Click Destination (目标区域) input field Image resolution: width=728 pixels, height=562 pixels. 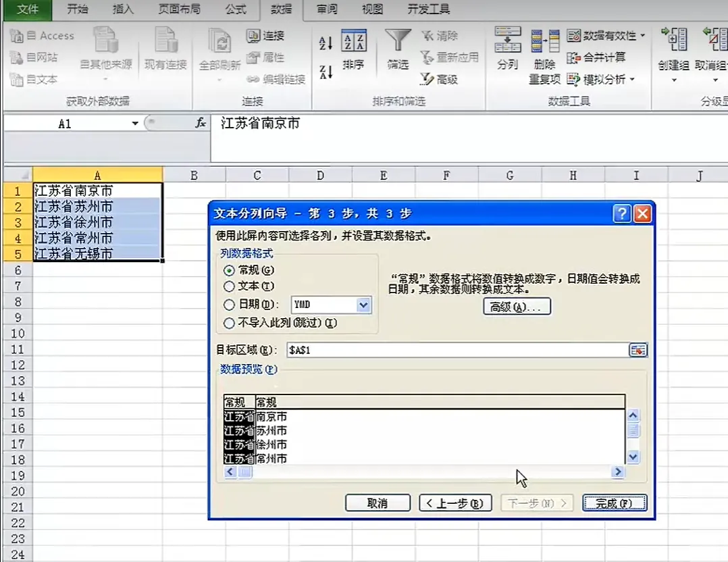coord(457,350)
